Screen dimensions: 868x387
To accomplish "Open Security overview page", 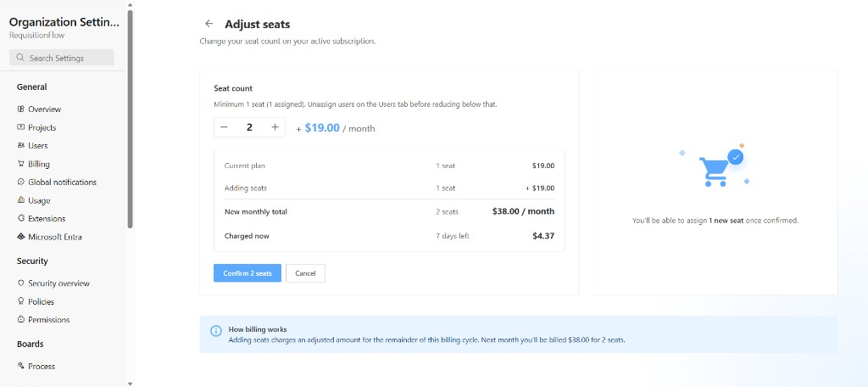I will coord(58,283).
